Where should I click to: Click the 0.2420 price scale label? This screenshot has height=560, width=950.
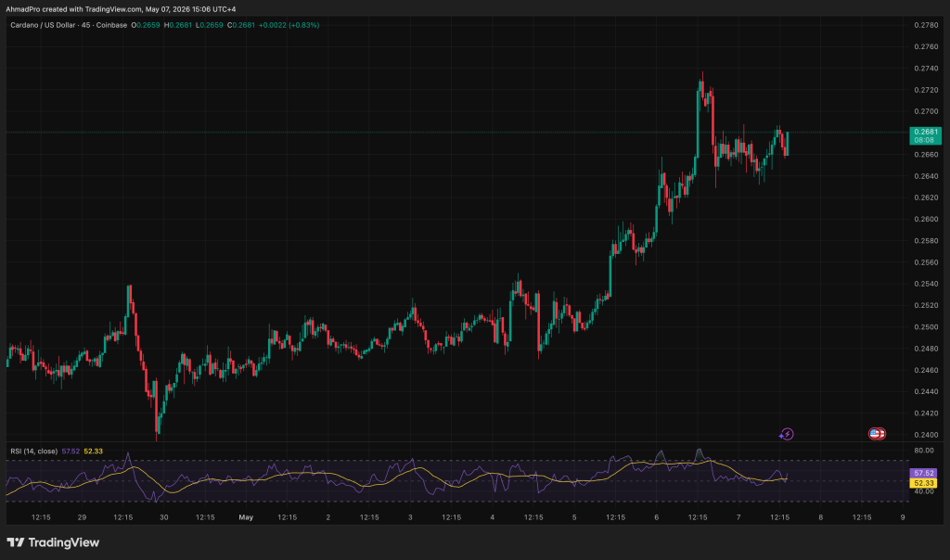pos(926,414)
